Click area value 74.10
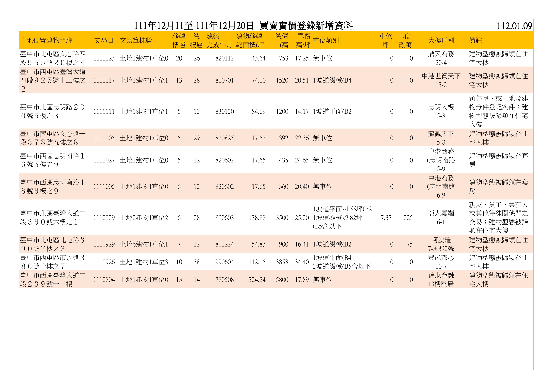The image size is (555, 392). [x=258, y=80]
